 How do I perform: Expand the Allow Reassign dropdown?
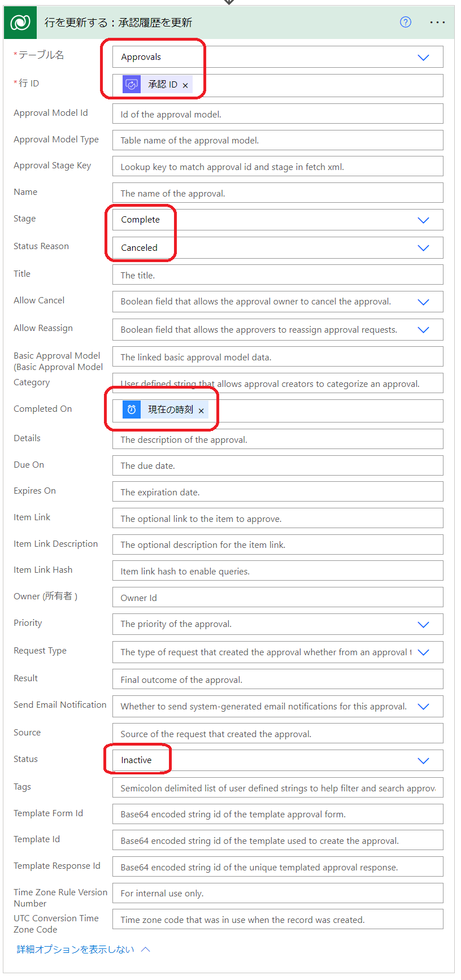click(x=277, y=330)
